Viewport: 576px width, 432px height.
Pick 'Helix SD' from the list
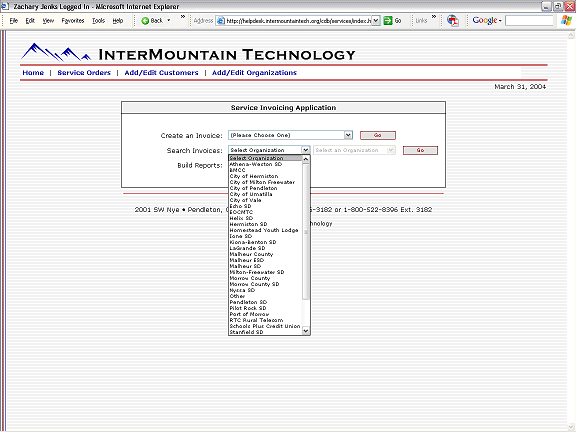[x=265, y=218]
